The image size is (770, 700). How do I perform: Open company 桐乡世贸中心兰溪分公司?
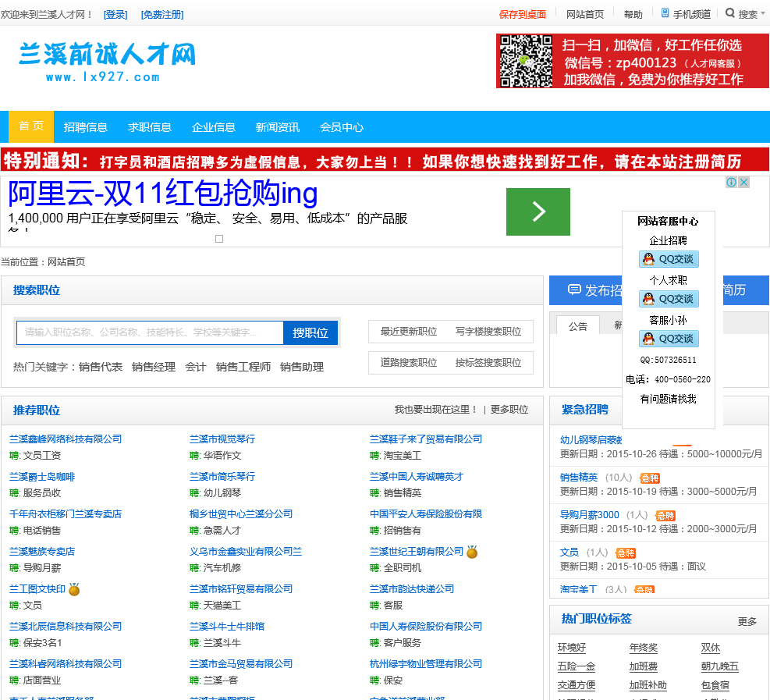pos(240,513)
